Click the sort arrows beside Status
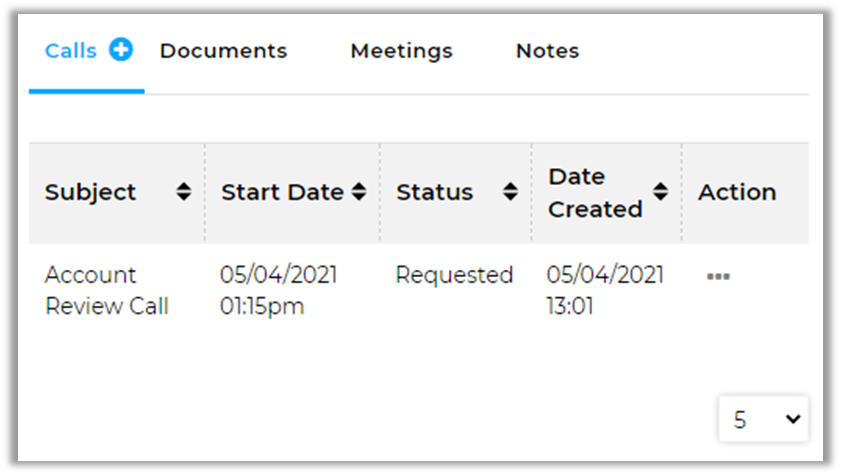This screenshot has height=475, width=841. [510, 192]
